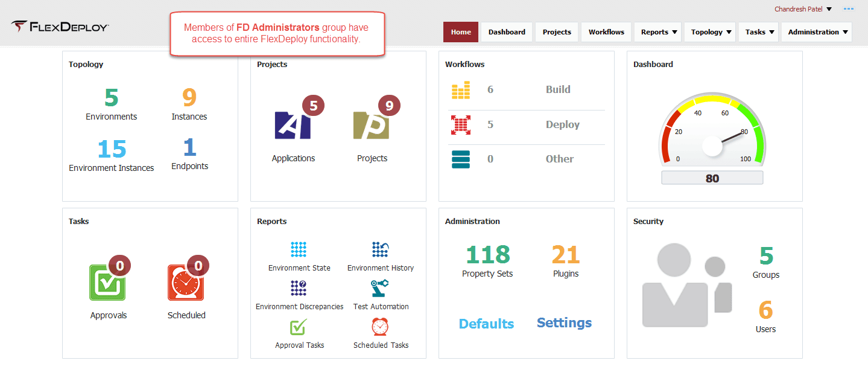Open the Chandresh Patel user menu

[x=803, y=9]
